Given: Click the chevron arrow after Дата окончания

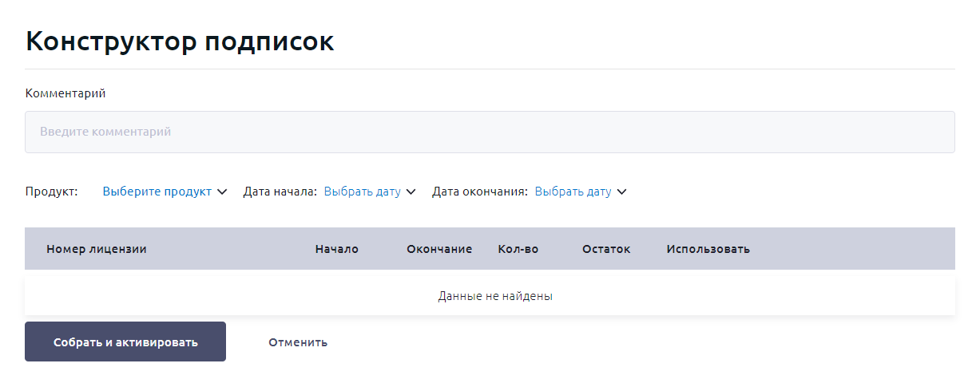Looking at the screenshot, I should (621, 192).
